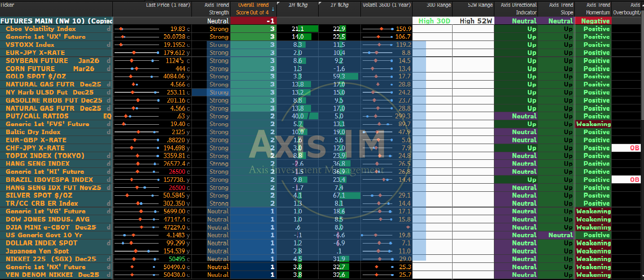Image resolution: width=644 pixels, height=280 pixels.
Task: Click the 'd' marker beside VSTOXX Index
Action: click(108, 45)
